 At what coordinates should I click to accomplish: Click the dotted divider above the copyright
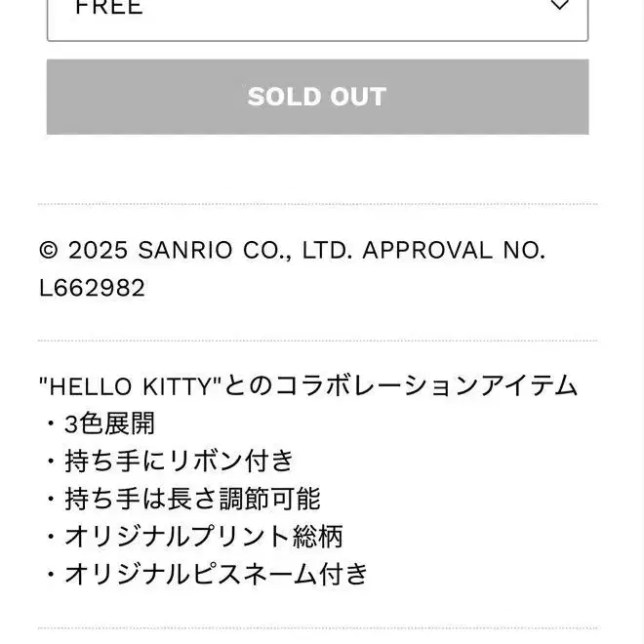coord(317,204)
